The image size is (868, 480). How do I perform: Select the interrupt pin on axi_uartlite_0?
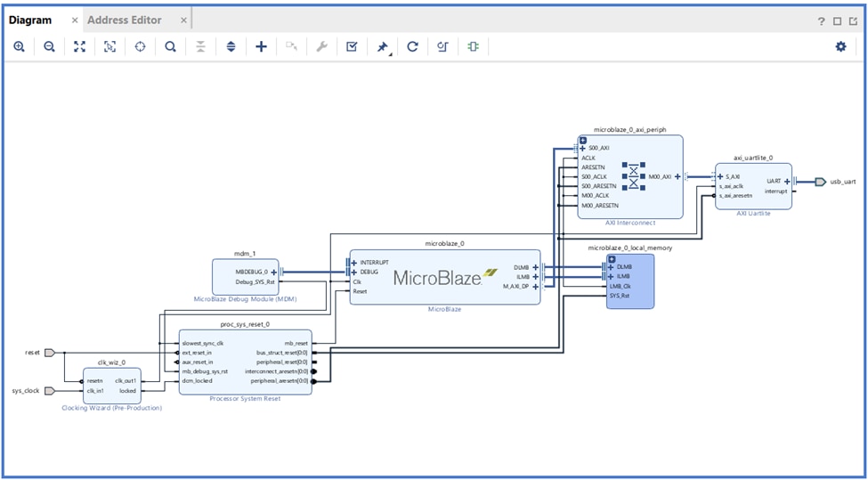click(x=776, y=191)
